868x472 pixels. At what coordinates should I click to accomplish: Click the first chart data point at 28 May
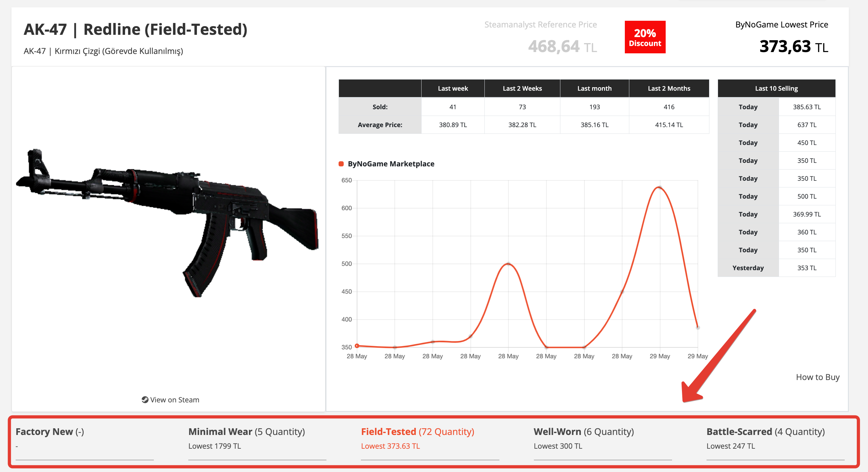pyautogui.click(x=357, y=346)
